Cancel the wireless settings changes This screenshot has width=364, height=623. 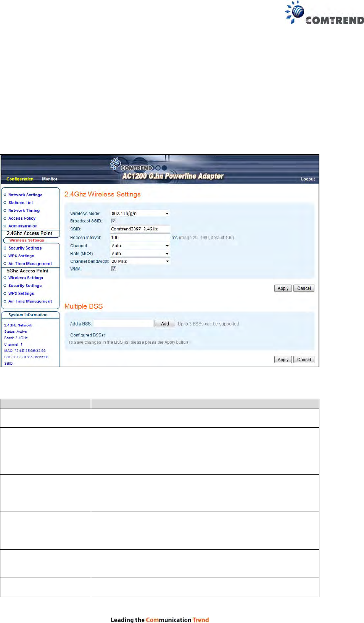[304, 288]
